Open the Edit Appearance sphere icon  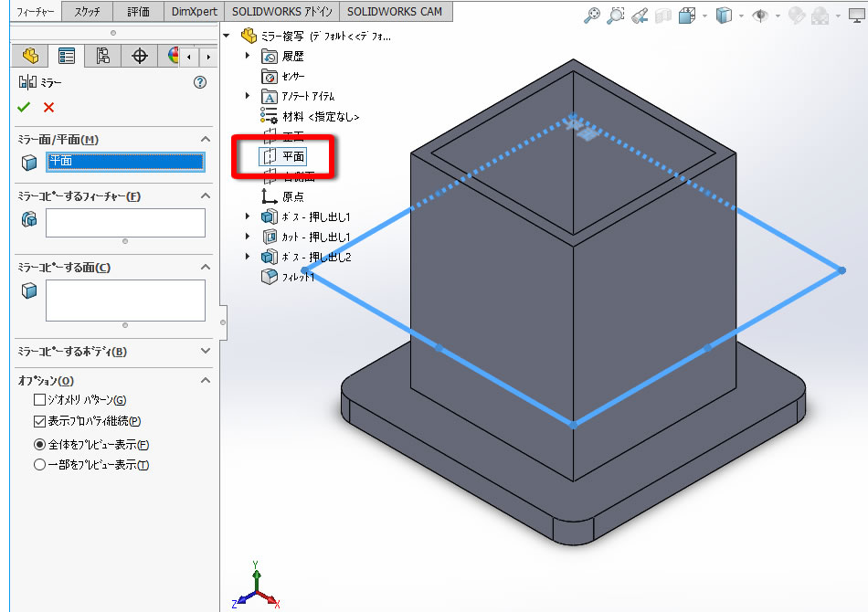[x=796, y=16]
